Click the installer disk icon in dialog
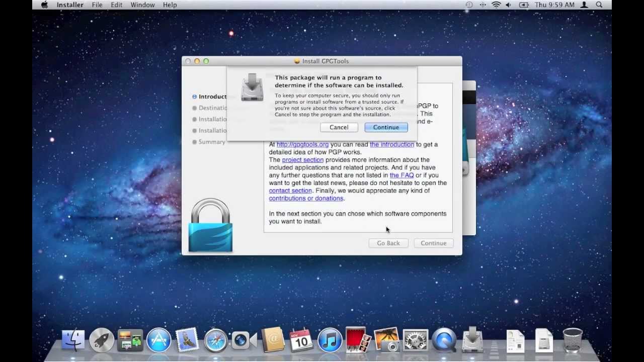The height and width of the screenshot is (362, 644). pos(252,87)
